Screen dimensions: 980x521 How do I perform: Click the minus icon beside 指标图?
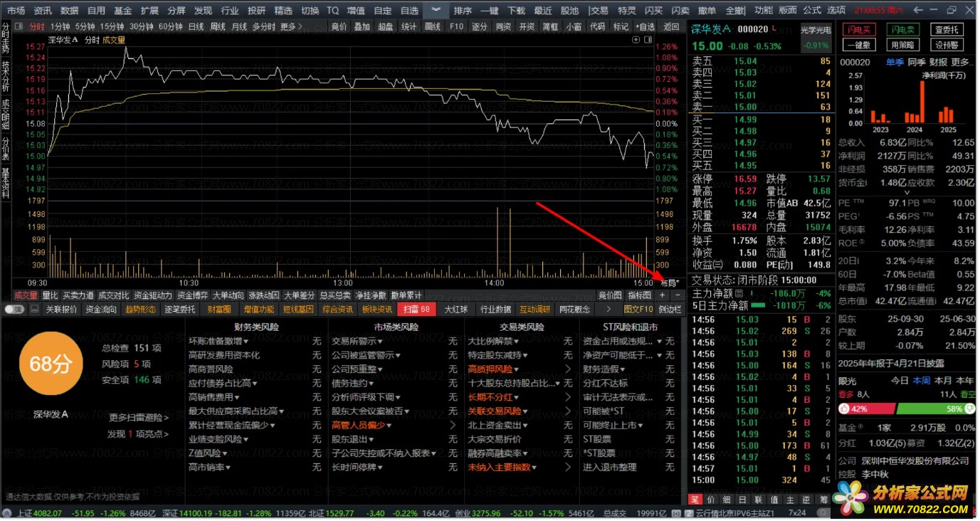click(x=677, y=295)
